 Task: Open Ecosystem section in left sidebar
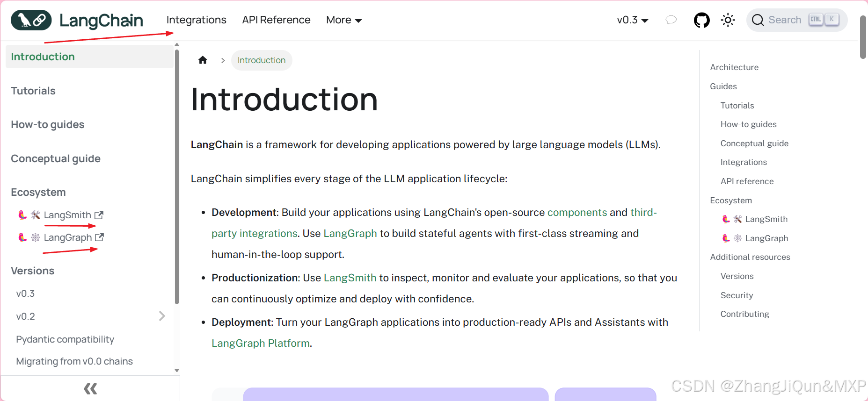coord(38,192)
